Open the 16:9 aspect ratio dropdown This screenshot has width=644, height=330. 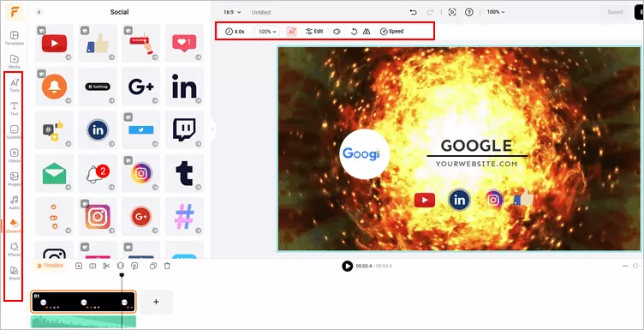(x=232, y=12)
